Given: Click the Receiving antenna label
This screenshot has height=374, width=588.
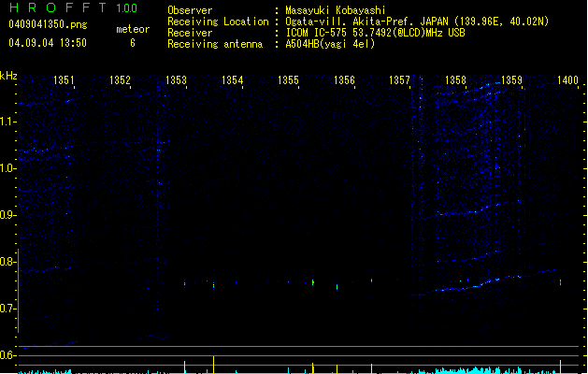Looking at the screenshot, I should pyautogui.click(x=215, y=44).
